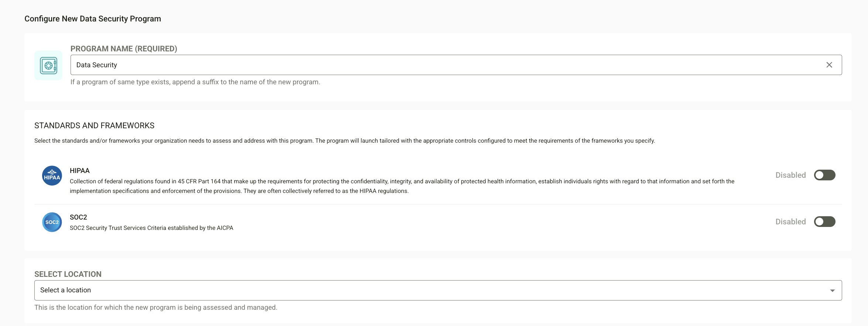Click the 'PROGRAM NAME (REQUIRED)' label
The width and height of the screenshot is (868, 326).
coord(124,49)
